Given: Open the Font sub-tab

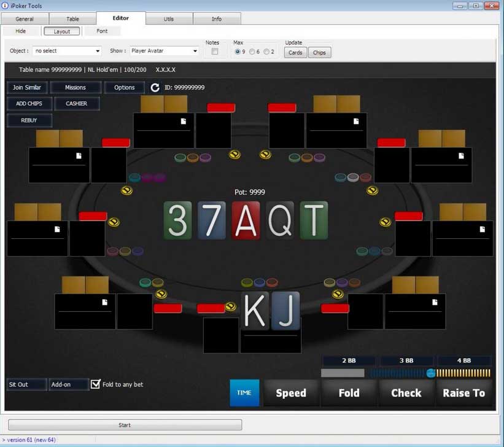Looking at the screenshot, I should 102,31.
